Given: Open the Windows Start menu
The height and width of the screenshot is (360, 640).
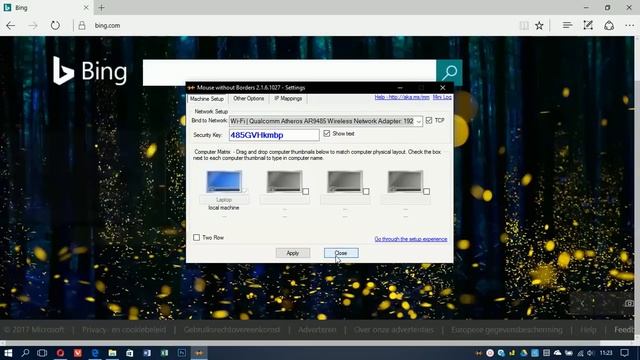Looking at the screenshot, I should [x=8, y=353].
